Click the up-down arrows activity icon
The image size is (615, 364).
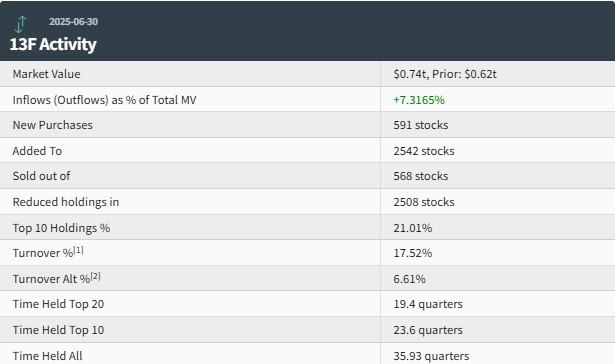coord(20,24)
